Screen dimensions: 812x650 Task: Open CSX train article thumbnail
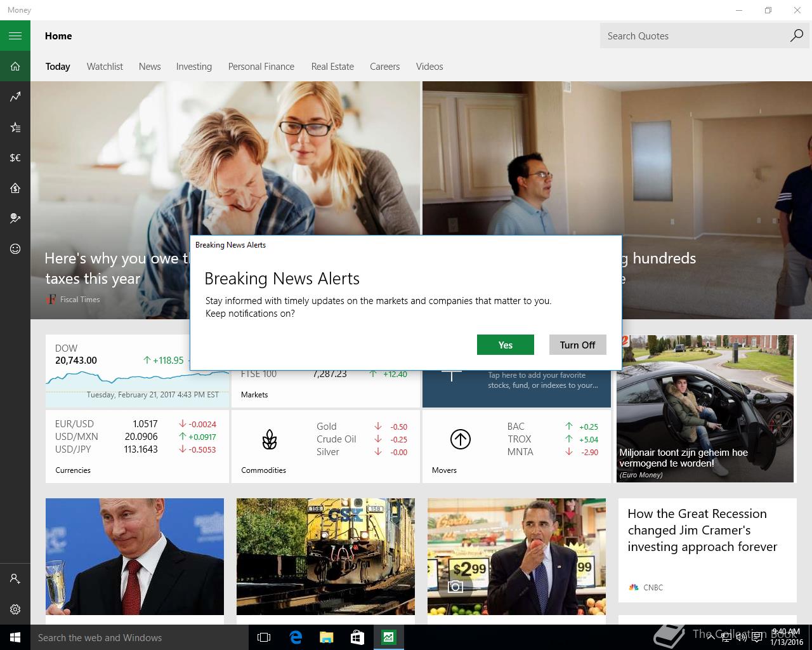(325, 557)
